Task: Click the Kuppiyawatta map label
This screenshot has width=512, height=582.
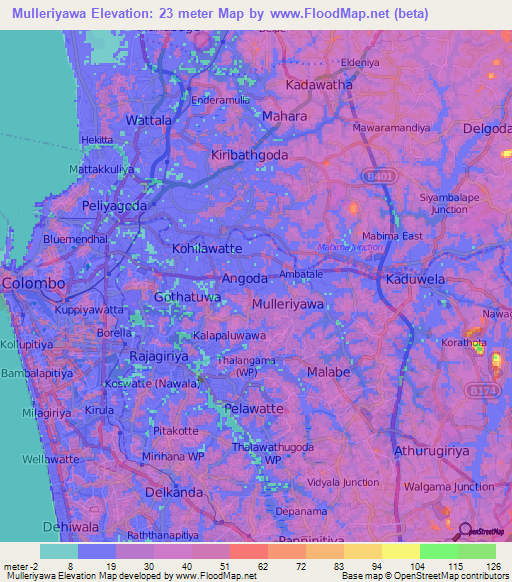Action: pos(89,310)
